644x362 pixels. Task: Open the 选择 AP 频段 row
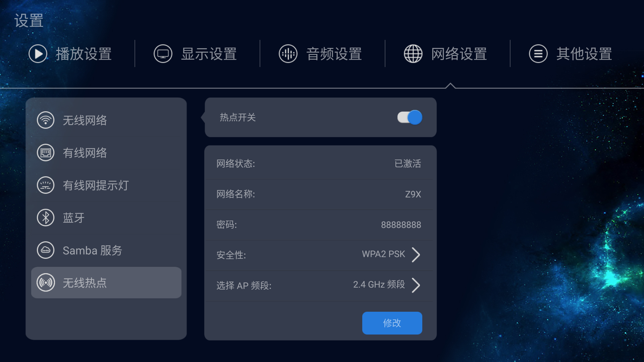319,286
